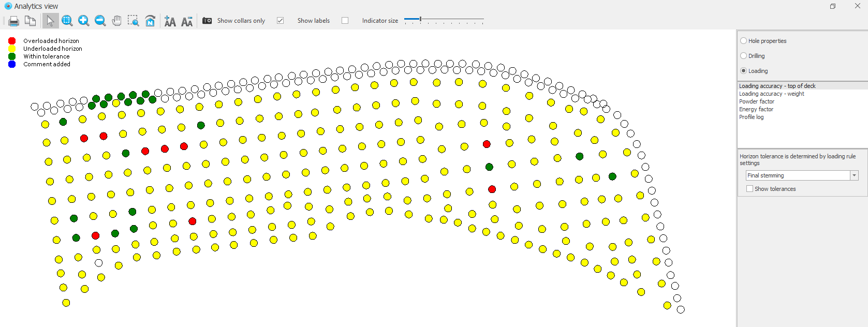Select the Zoom window marquee tool

[133, 21]
